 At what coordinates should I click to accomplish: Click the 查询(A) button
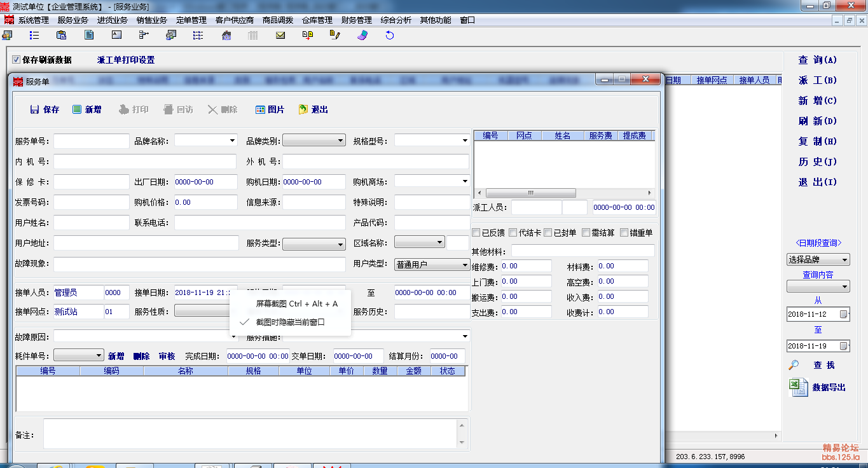point(818,60)
